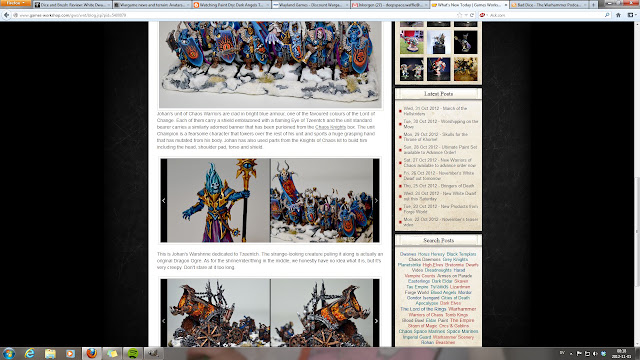
Task: Open the orange Firefox menu button
Action: pyautogui.click(x=15, y=3)
